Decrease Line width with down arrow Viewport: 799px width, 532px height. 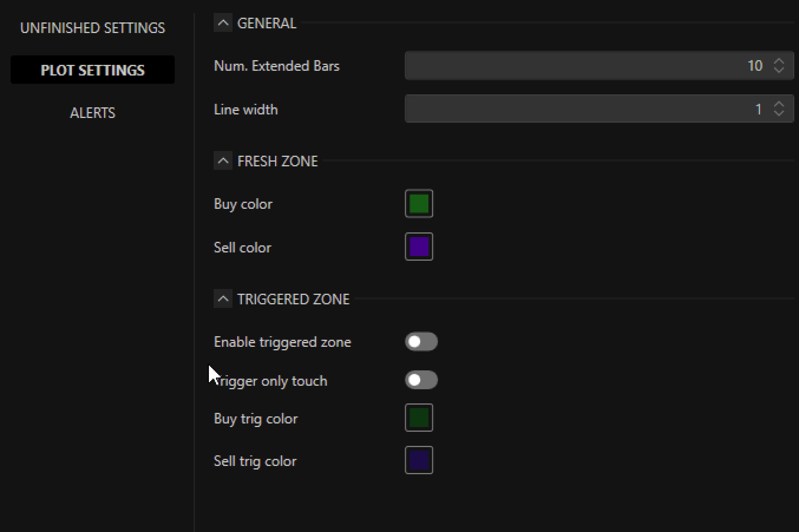click(779, 113)
